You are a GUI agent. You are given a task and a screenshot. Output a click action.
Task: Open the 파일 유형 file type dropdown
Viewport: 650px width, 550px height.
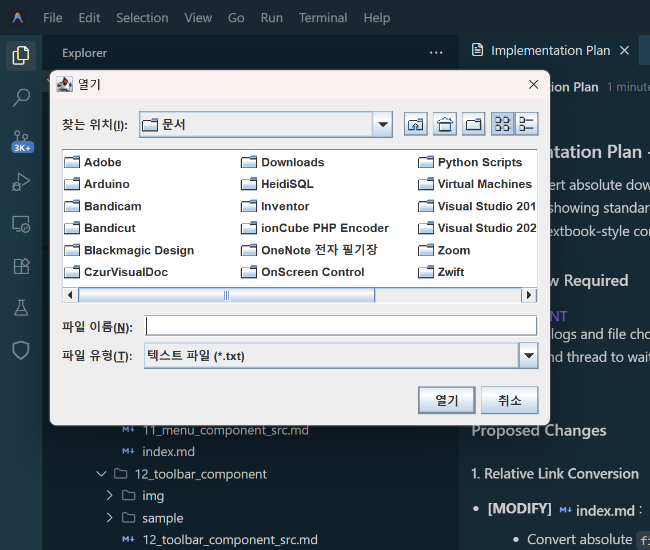pyautogui.click(x=529, y=356)
